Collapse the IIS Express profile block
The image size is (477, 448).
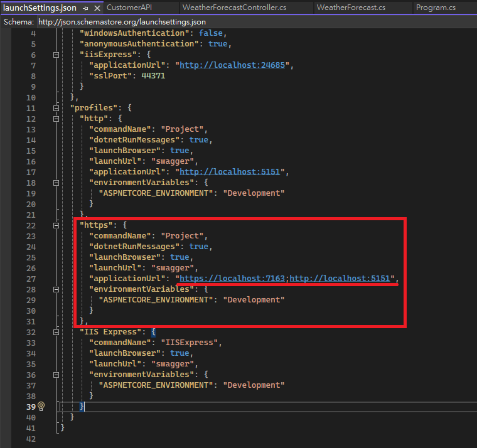point(56,332)
